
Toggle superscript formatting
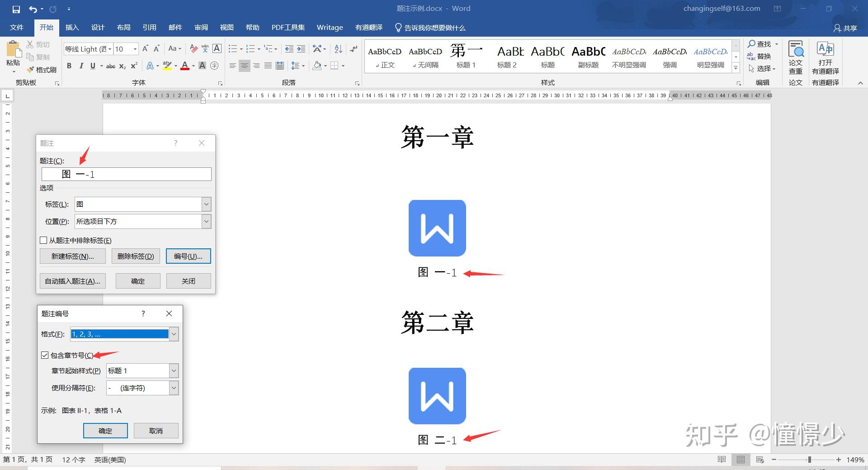(x=134, y=66)
